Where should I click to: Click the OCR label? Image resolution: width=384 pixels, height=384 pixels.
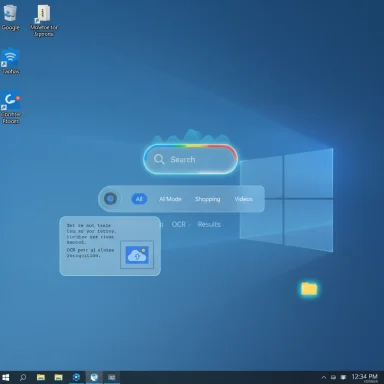[x=179, y=224]
